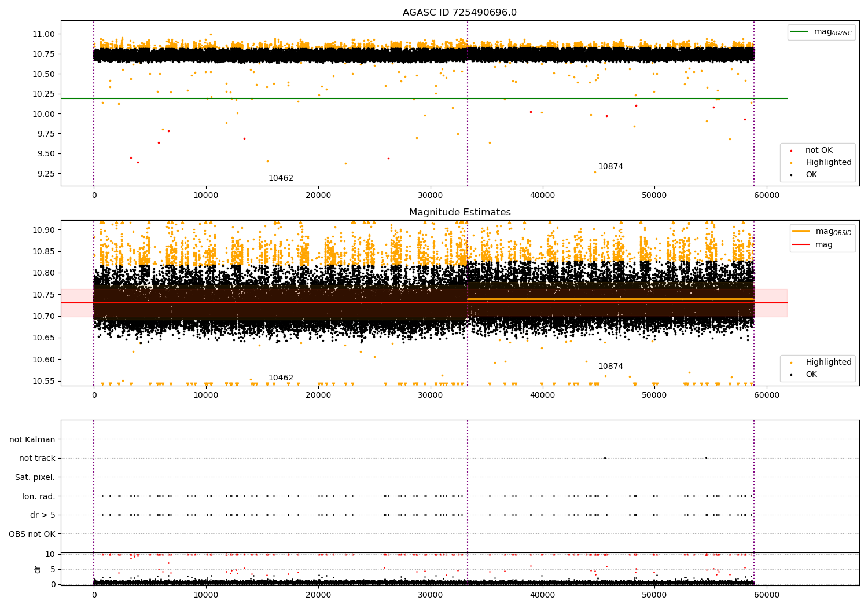Click the 'OBS not OK' row label
The height and width of the screenshot is (608, 868).
pos(32,534)
